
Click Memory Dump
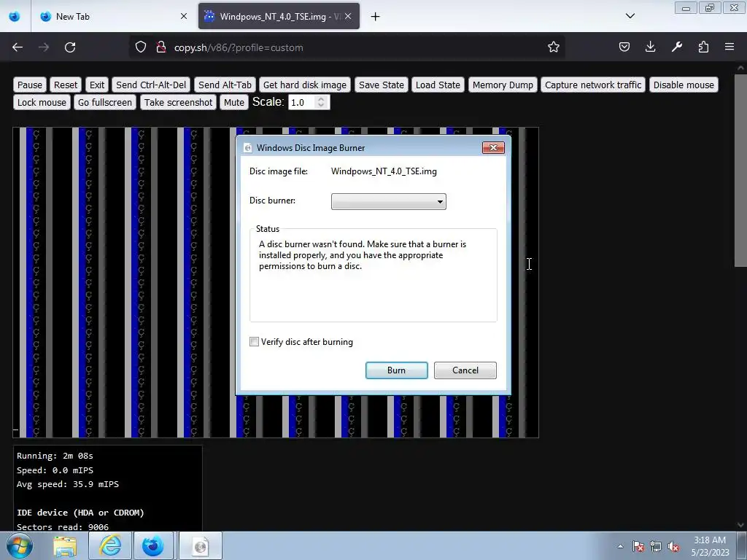(x=503, y=85)
